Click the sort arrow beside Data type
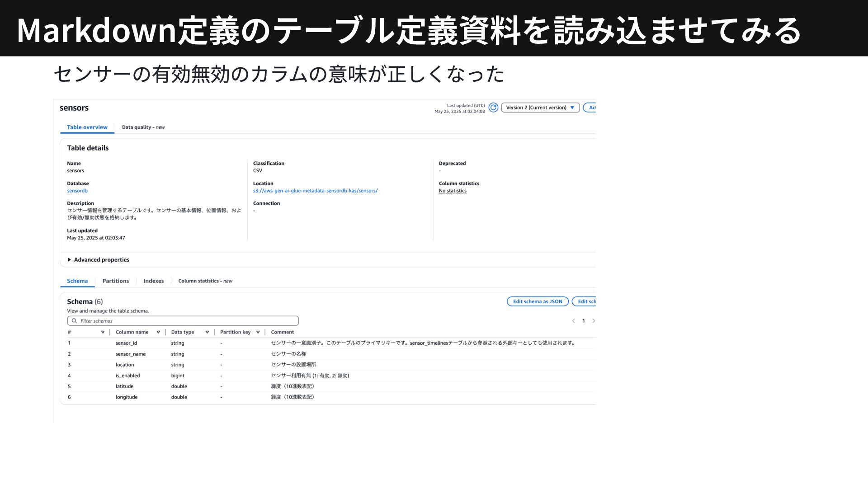Screen dimensions: 868x488 (x=207, y=332)
